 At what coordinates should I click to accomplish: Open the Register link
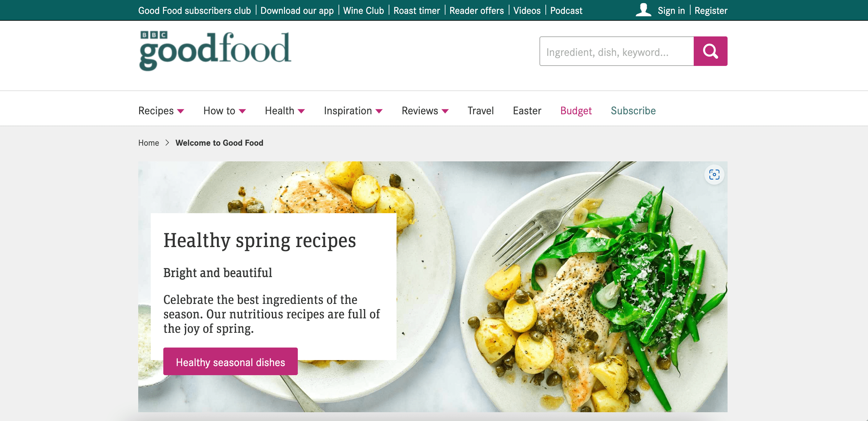click(x=711, y=10)
